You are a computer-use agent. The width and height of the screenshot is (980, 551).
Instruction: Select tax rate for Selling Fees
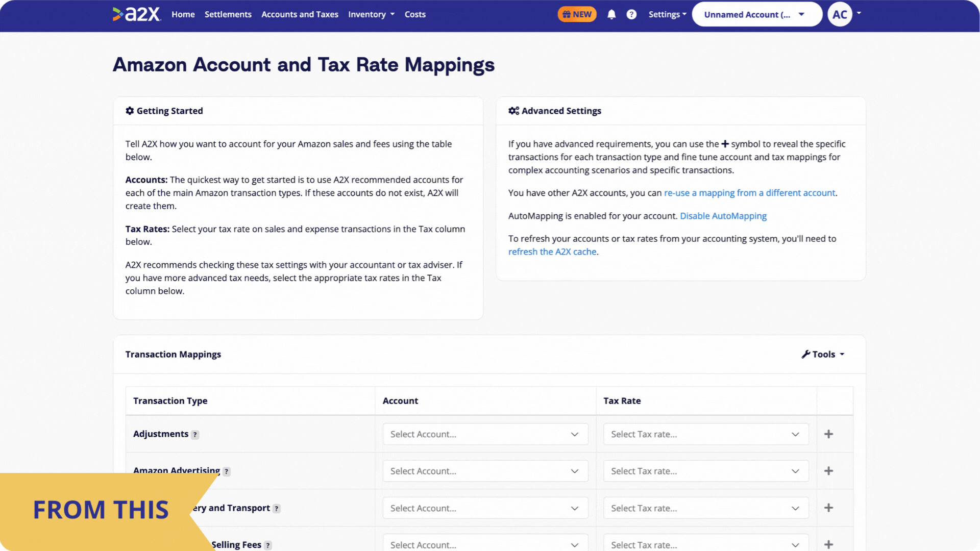(706, 543)
